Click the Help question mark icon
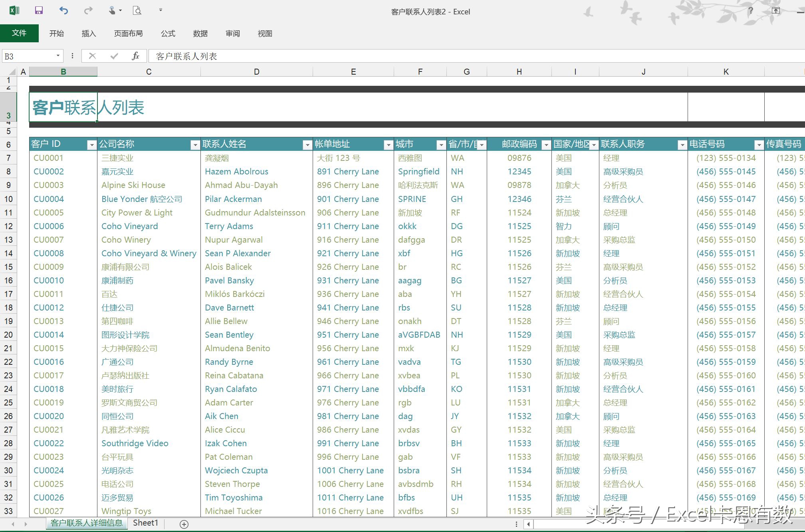The width and height of the screenshot is (805, 532). point(751,11)
